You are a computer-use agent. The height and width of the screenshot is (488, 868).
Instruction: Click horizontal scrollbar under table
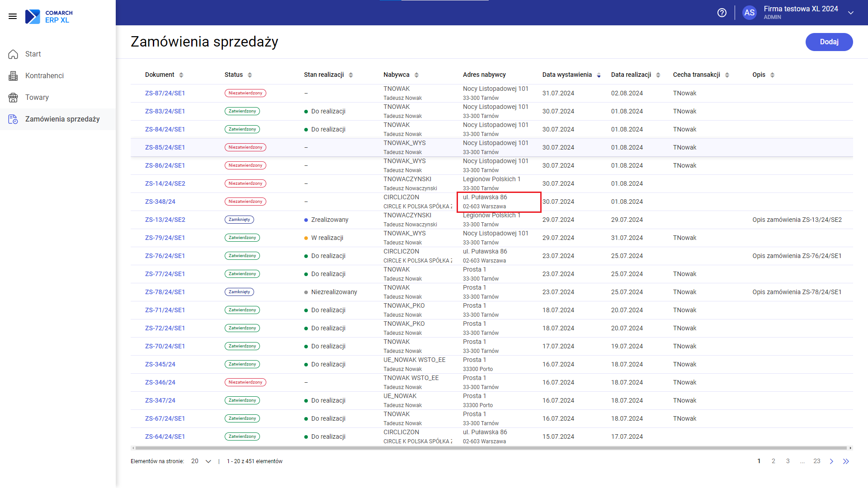pyautogui.click(x=491, y=448)
